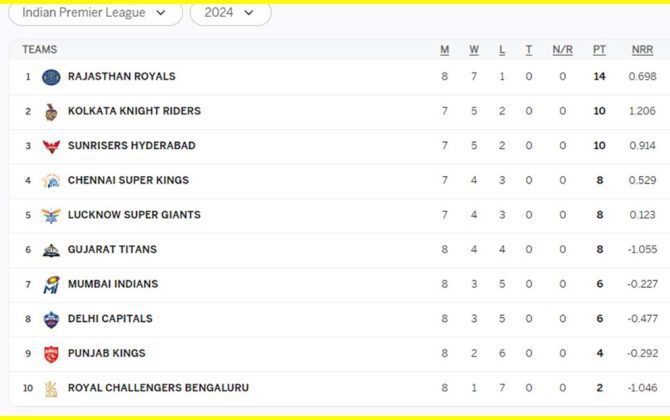
Task: Click the Punjab Kings logo icon
Action: 51,354
